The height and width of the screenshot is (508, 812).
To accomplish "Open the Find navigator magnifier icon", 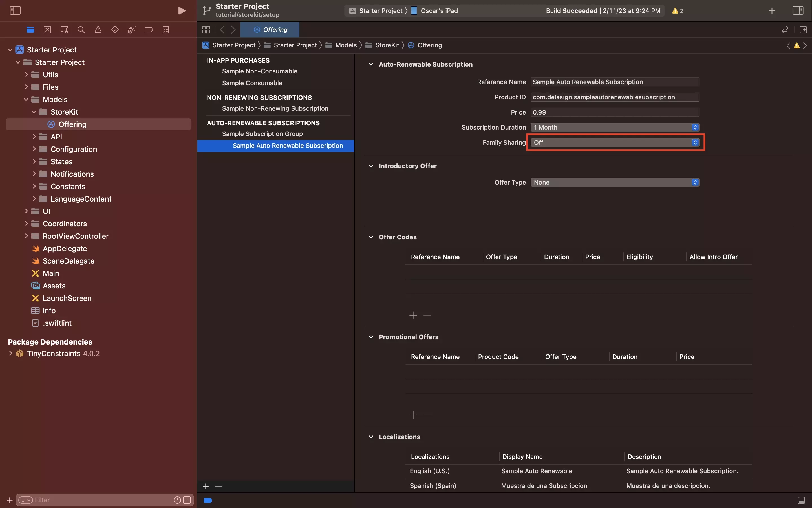I will (x=81, y=30).
